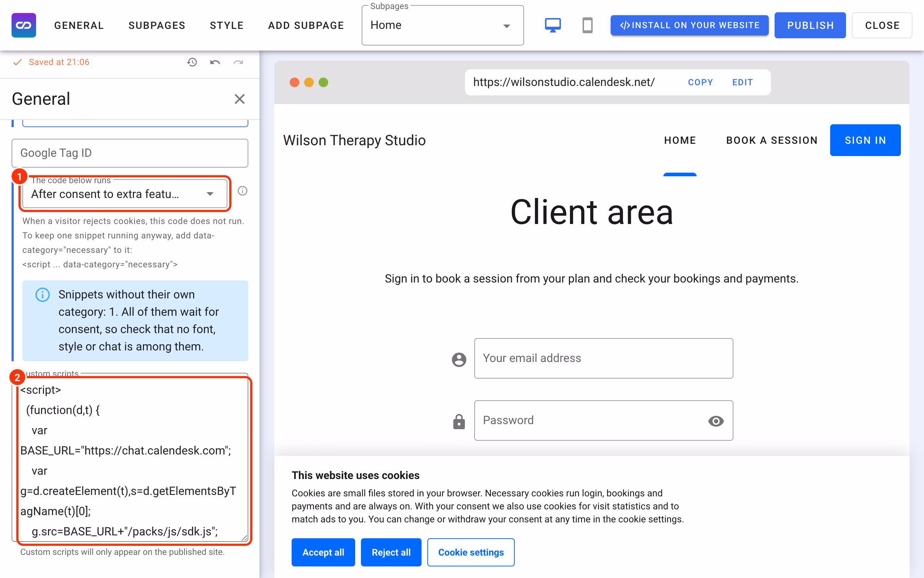Click Reject all cookies button
Screen dimensions: 924x578
coord(391,552)
